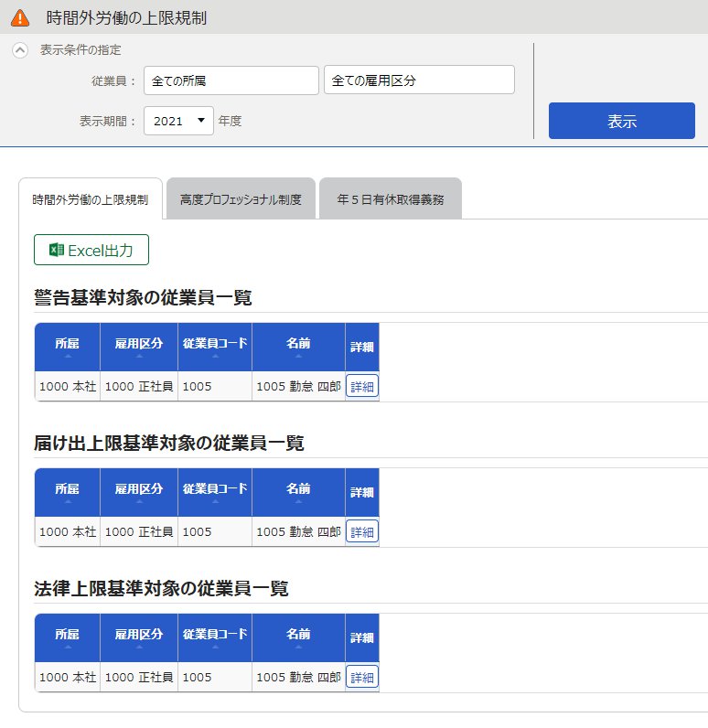Sort 法律上限基準 table by 雇用区分
708x728 pixels.
coord(139,637)
